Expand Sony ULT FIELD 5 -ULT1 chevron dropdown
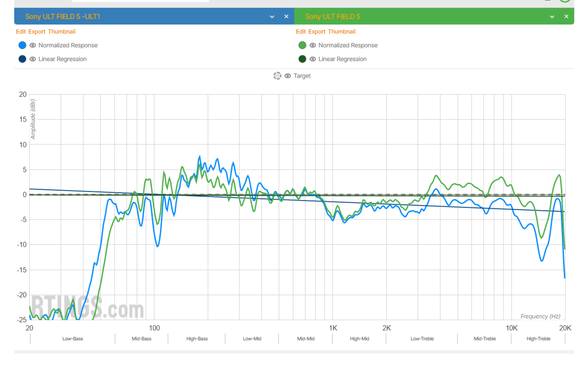588x367 pixels. point(272,17)
